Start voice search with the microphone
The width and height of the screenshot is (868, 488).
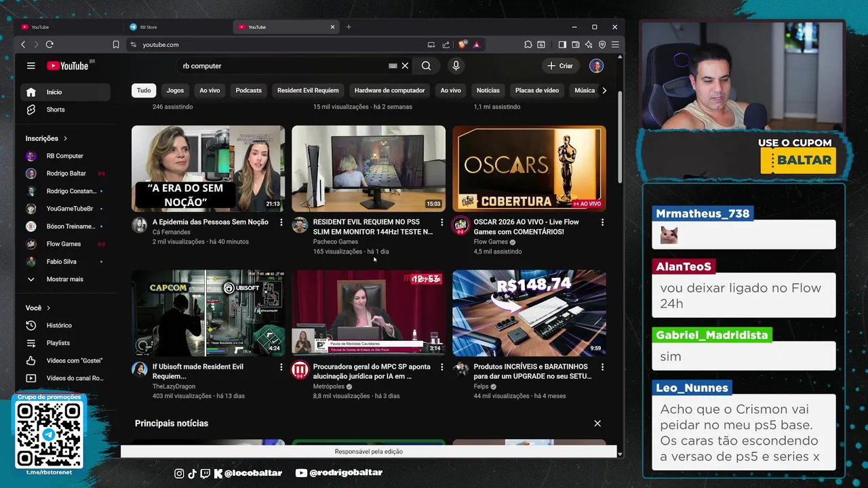click(x=456, y=66)
